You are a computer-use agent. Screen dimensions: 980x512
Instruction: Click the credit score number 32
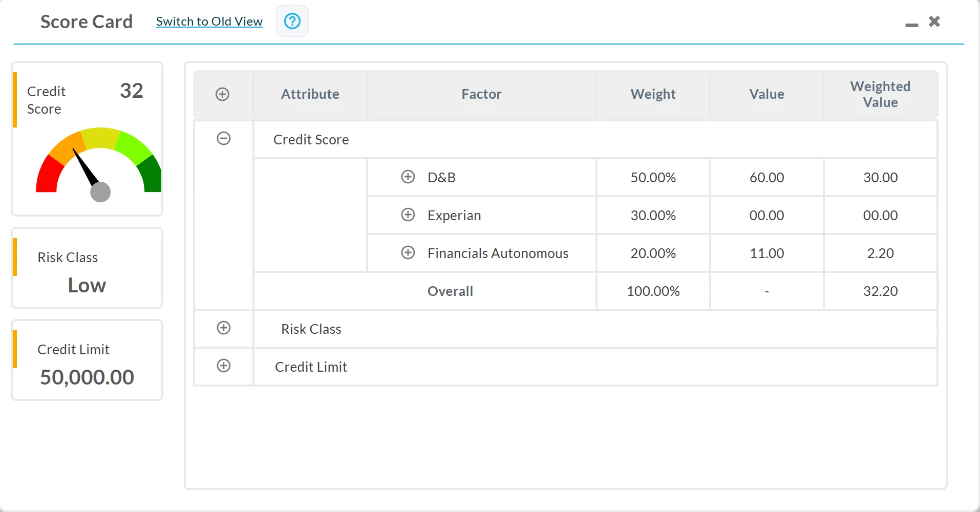(x=132, y=91)
